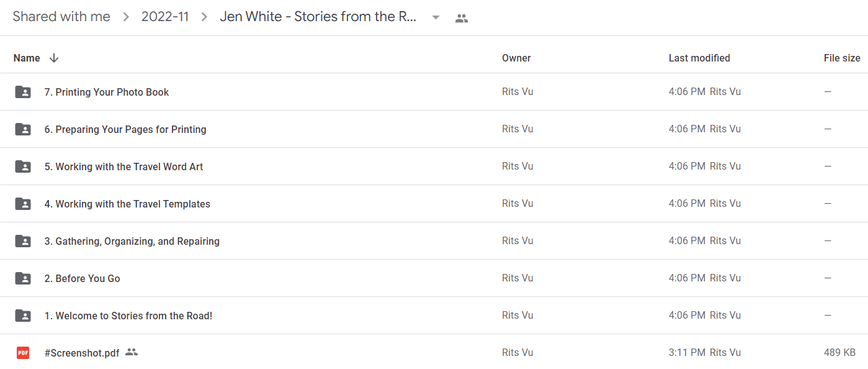Viewport: 868px width, 369px height.
Task: Click the chevron after Shared with me
Action: click(126, 17)
